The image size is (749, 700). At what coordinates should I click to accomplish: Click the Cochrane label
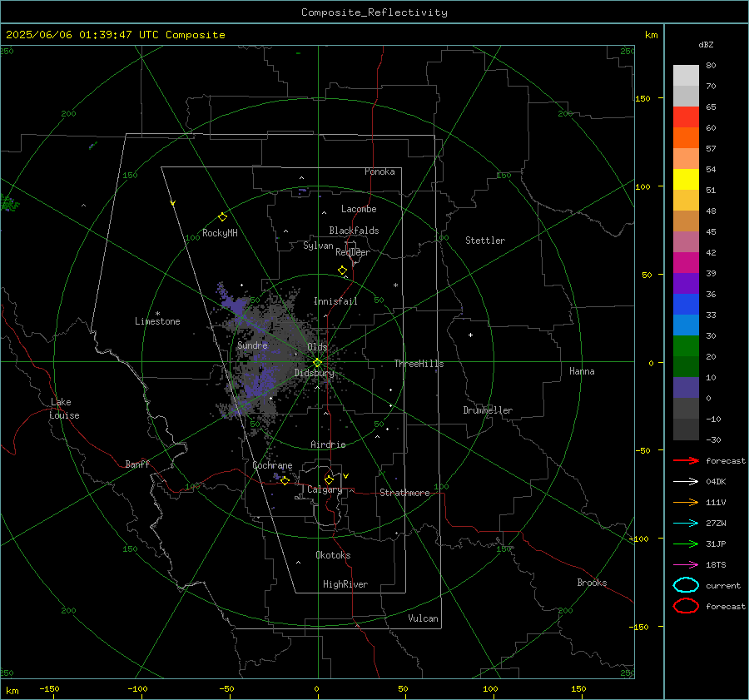272,465
